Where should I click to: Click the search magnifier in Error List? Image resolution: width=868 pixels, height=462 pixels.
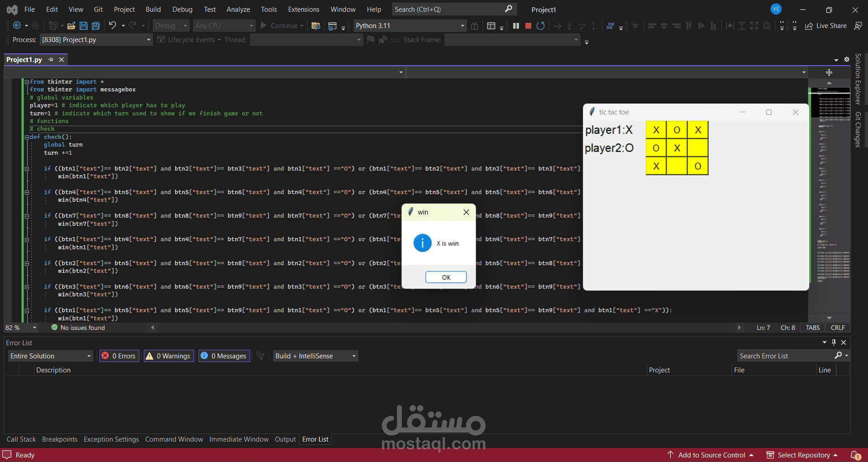tap(838, 356)
